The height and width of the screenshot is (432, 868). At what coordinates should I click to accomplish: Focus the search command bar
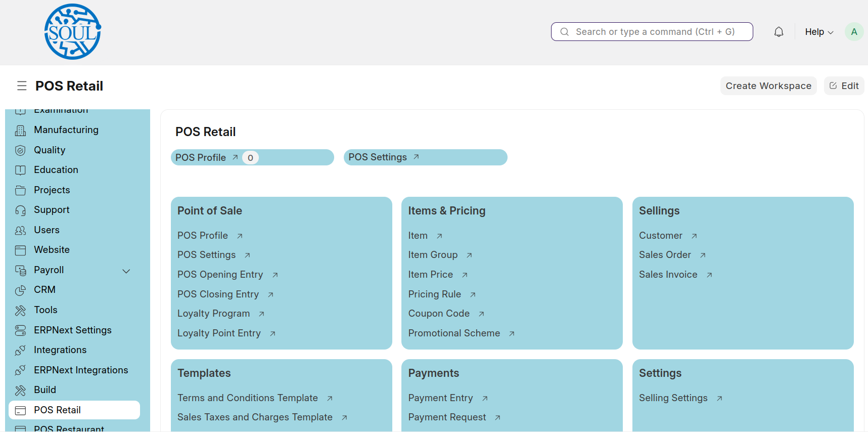click(652, 32)
